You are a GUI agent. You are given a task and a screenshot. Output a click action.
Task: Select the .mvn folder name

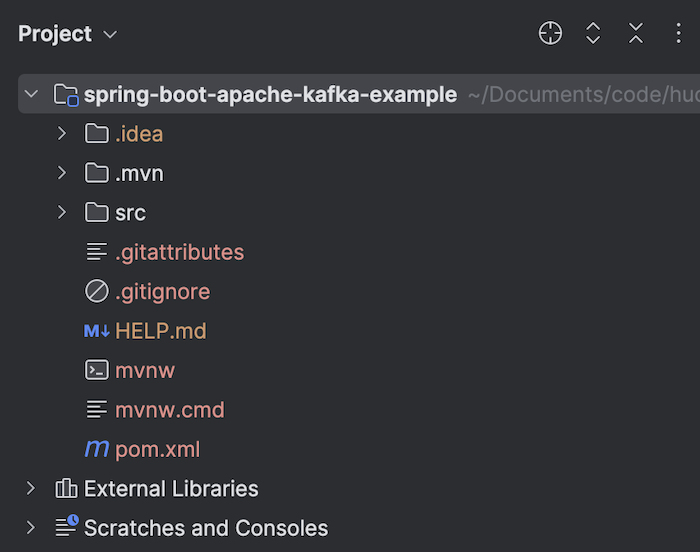pos(139,174)
